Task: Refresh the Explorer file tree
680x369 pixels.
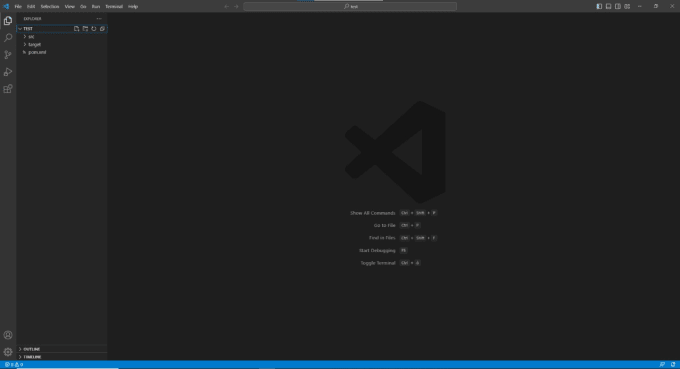Action: point(94,29)
